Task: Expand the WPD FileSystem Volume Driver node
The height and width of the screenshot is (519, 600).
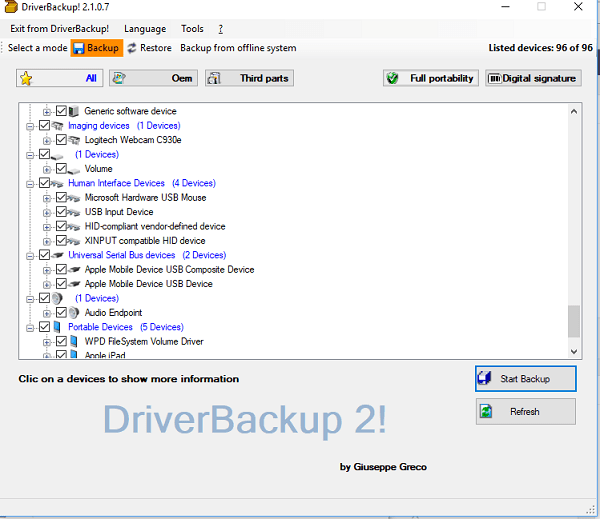Action: click(47, 342)
